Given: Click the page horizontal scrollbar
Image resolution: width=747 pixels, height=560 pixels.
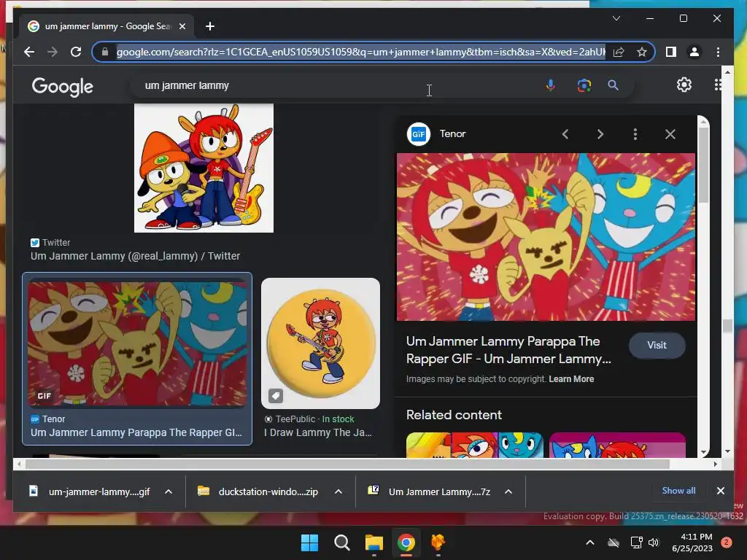Looking at the screenshot, I should [348, 464].
